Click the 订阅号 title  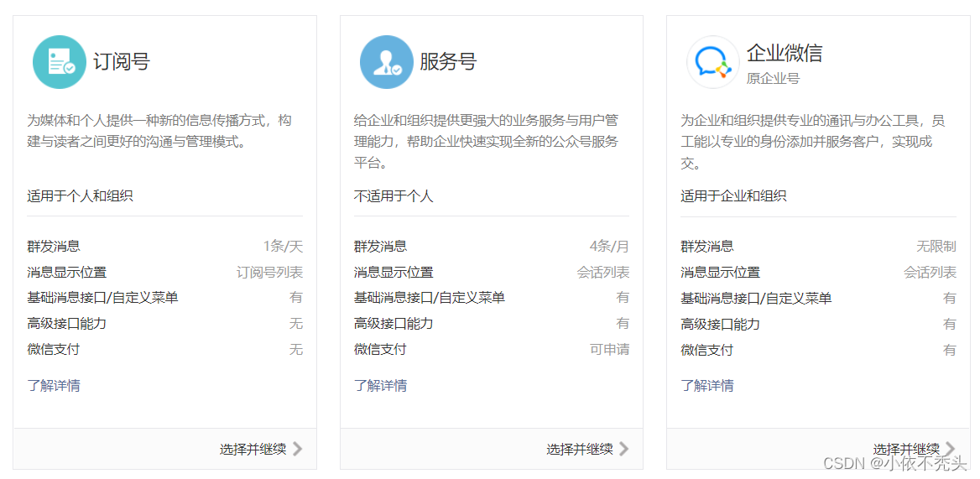pyautogui.click(x=122, y=61)
